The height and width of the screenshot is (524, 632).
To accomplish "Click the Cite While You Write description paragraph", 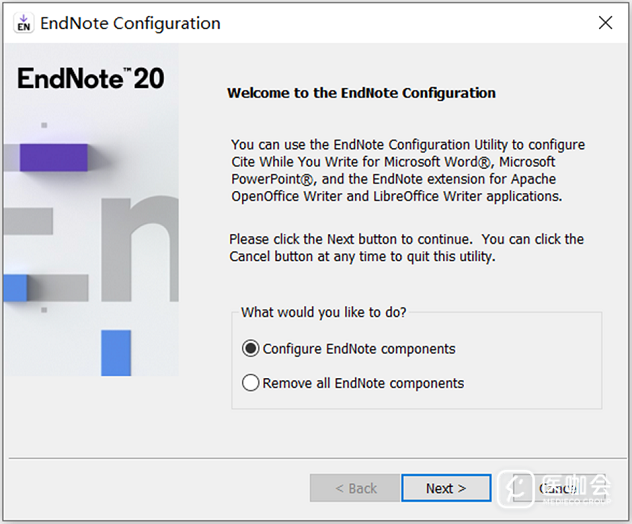I will pyautogui.click(x=407, y=170).
